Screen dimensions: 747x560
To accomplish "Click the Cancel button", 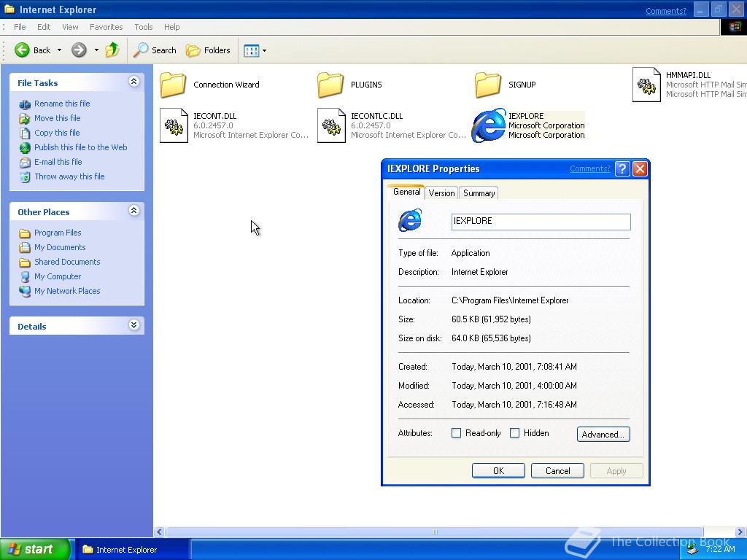I will [x=557, y=471].
